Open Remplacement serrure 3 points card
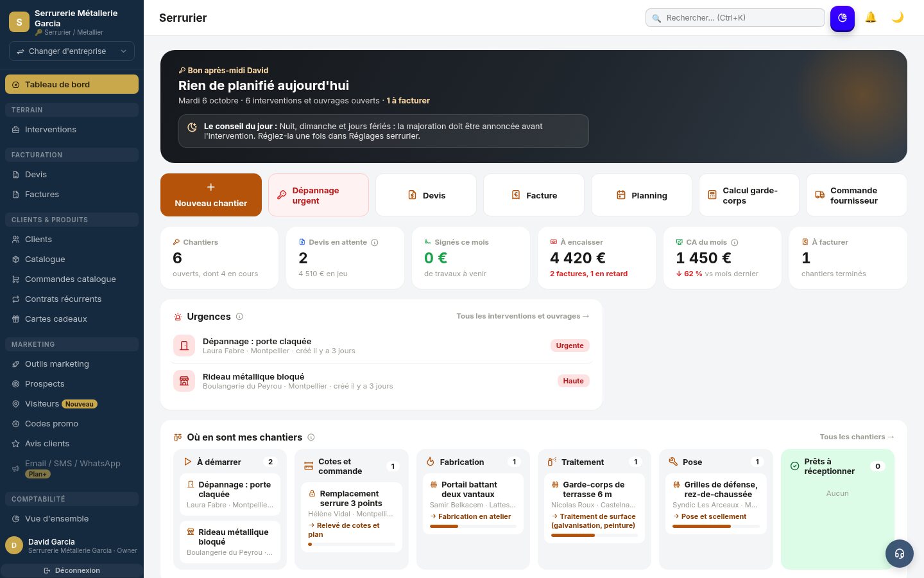This screenshot has width=924, height=578. pyautogui.click(x=352, y=517)
